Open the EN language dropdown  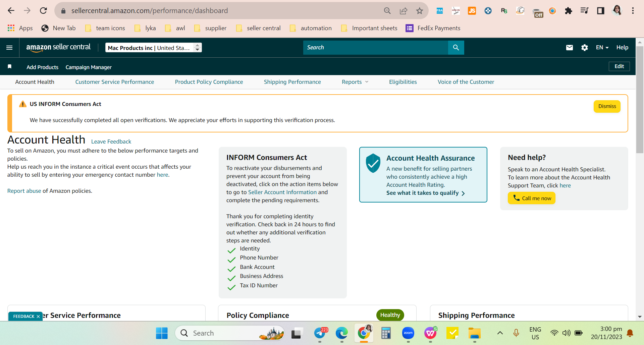602,48
